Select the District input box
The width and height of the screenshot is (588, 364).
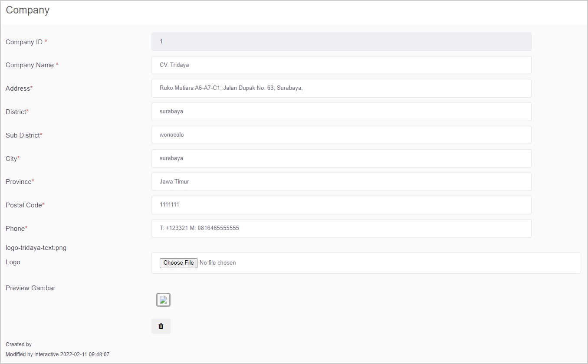(341, 111)
